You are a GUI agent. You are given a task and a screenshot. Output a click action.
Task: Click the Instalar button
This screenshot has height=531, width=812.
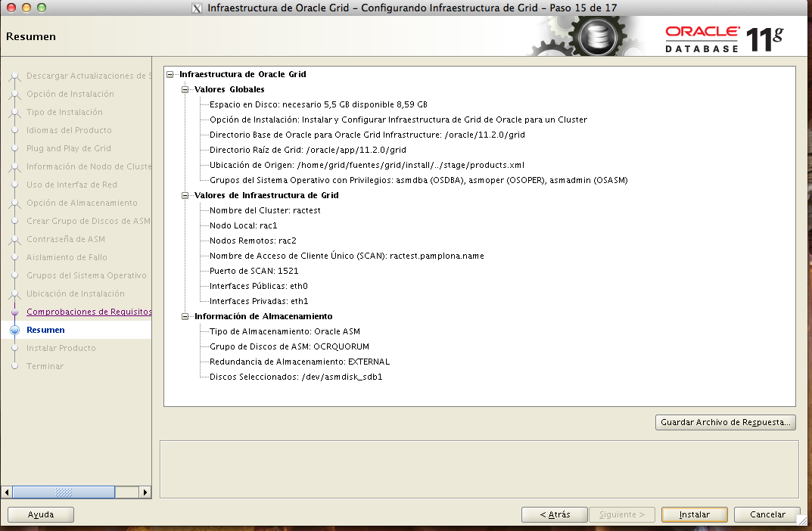click(x=694, y=514)
